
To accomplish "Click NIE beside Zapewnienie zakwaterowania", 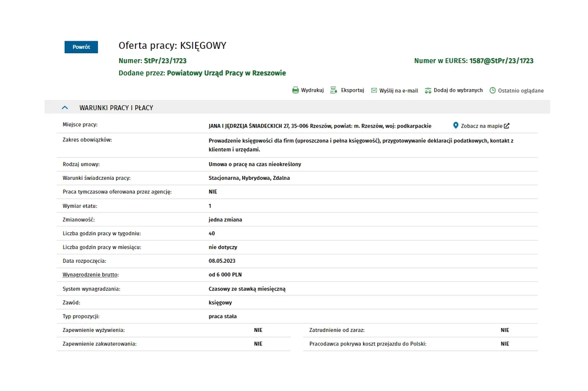I will 258,344.
